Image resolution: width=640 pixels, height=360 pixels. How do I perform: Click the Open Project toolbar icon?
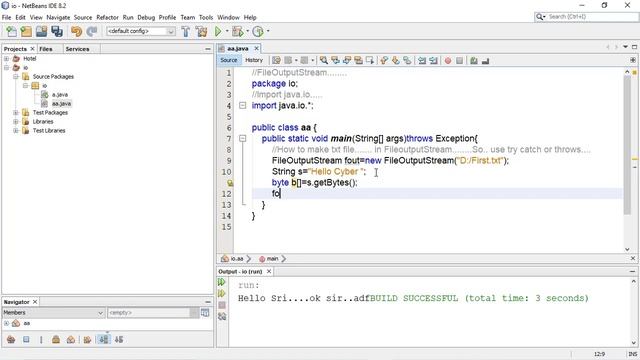tap(41, 31)
